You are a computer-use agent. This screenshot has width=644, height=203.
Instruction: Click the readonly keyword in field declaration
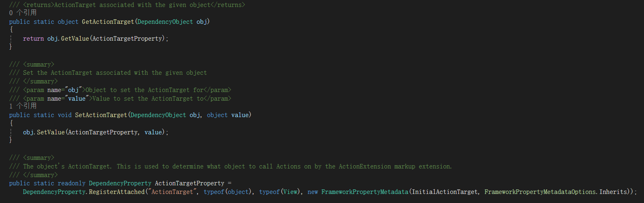pyautogui.click(x=71, y=183)
